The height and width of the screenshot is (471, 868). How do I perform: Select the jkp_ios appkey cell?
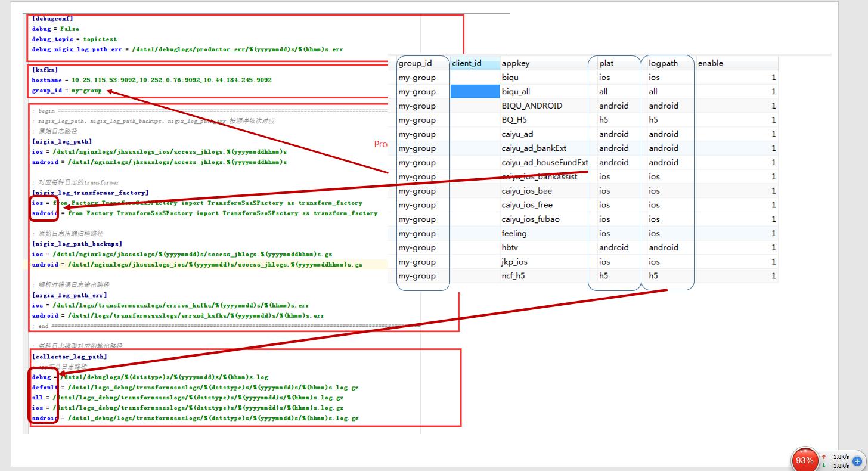coord(514,262)
